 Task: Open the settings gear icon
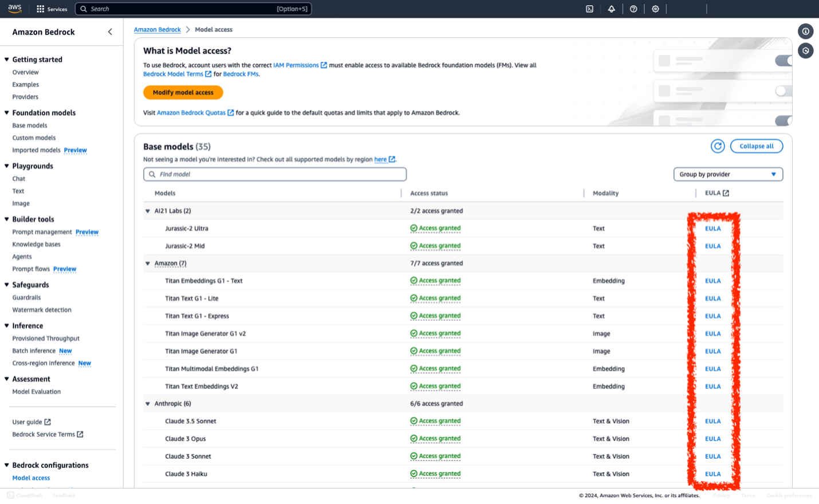click(655, 9)
